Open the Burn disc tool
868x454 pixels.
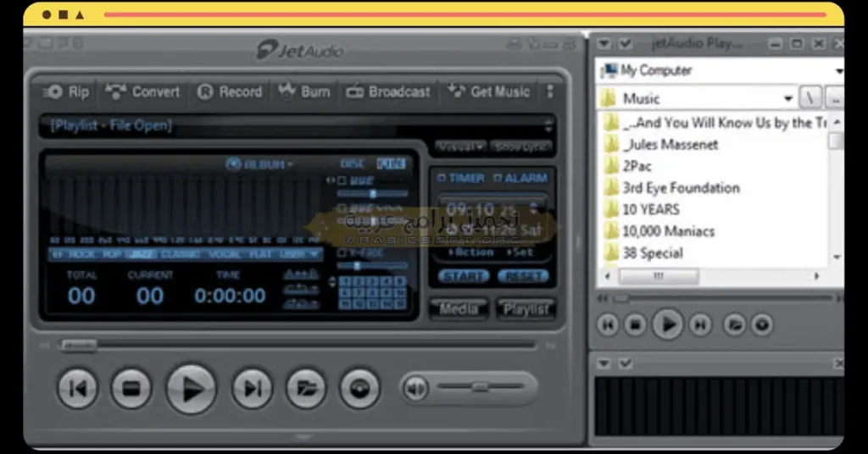tap(304, 91)
